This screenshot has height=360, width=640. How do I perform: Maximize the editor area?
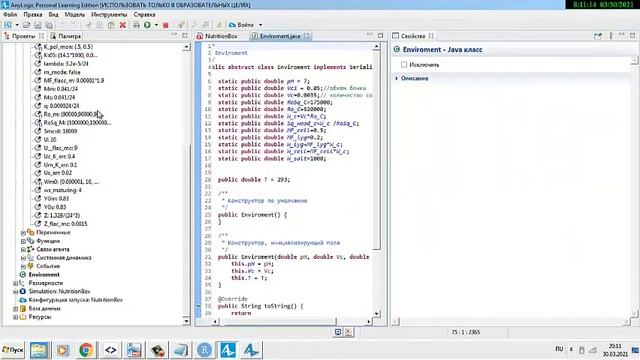(380, 36)
